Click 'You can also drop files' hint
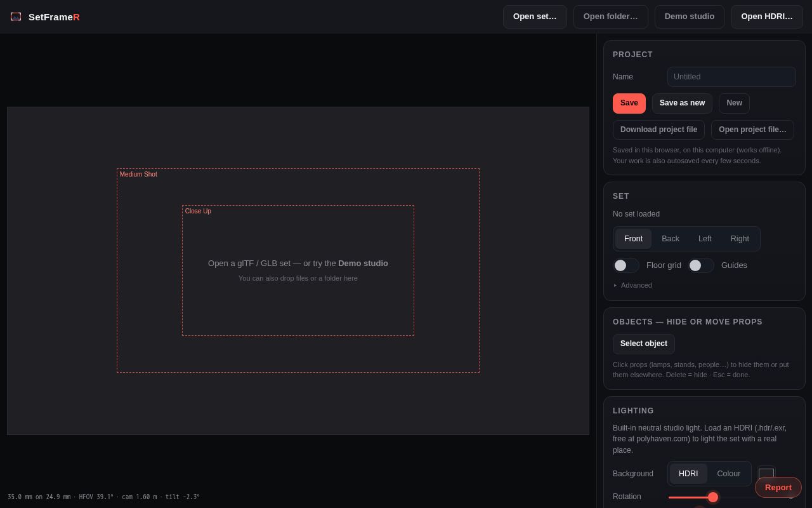 click(x=298, y=278)
